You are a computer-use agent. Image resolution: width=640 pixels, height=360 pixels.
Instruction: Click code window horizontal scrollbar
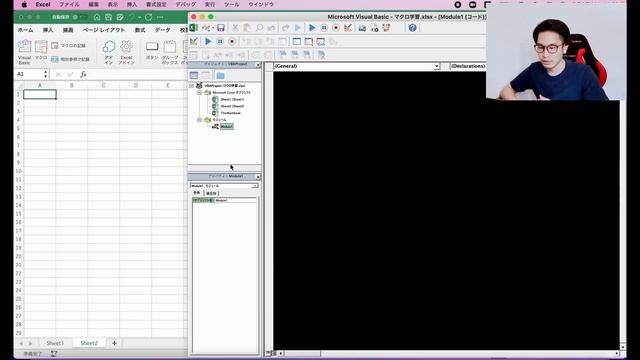coord(449,353)
